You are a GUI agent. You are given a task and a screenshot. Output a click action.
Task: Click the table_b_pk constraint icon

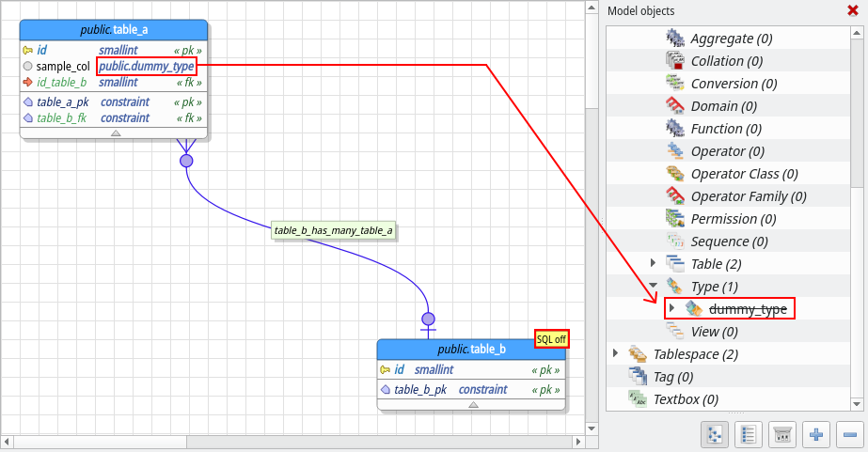coord(386,390)
